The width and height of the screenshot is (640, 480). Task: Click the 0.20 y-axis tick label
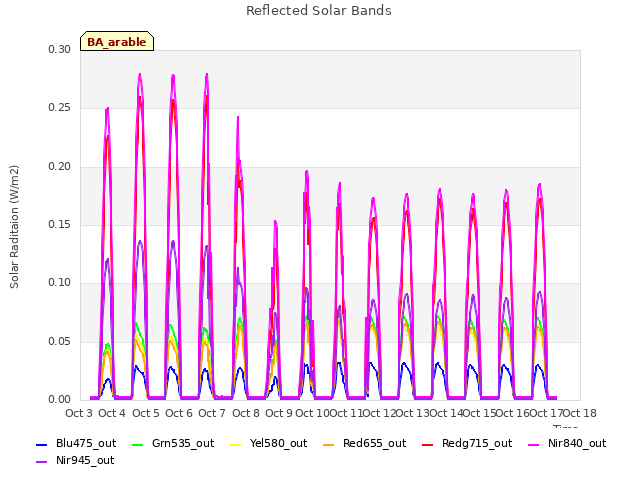(59, 167)
